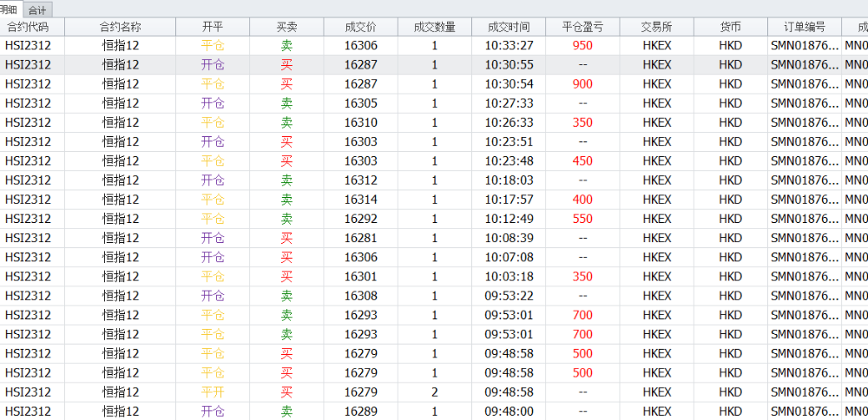Click the 买卖 column header
868x420 pixels.
click(x=286, y=27)
